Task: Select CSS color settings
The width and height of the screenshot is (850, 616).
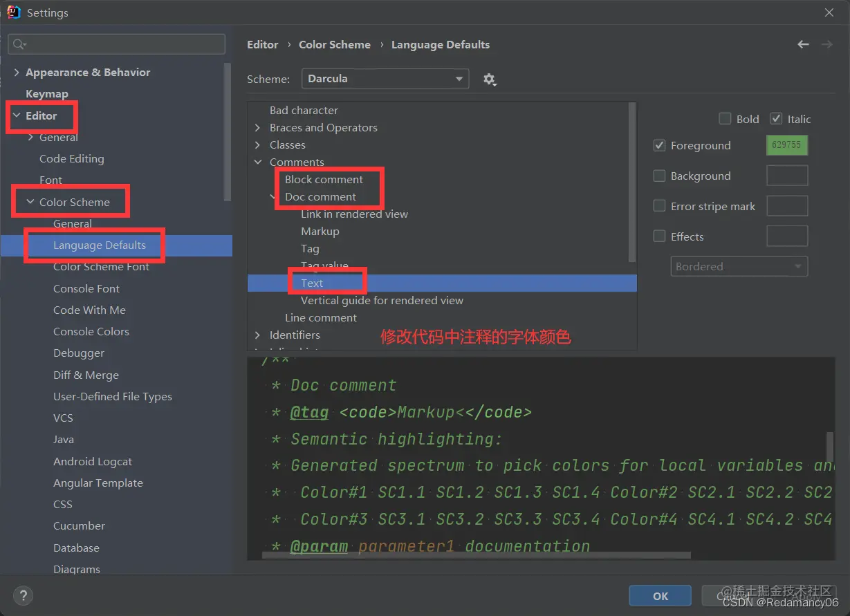Action: coord(63,504)
